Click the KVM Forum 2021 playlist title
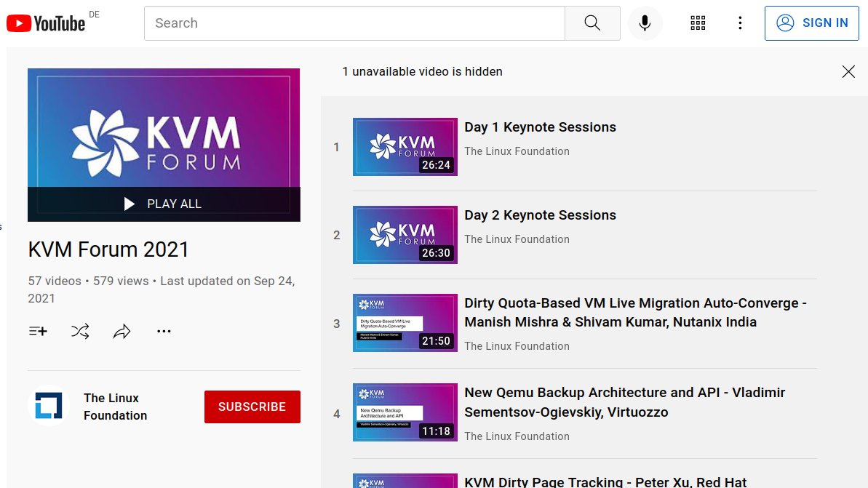 (108, 249)
